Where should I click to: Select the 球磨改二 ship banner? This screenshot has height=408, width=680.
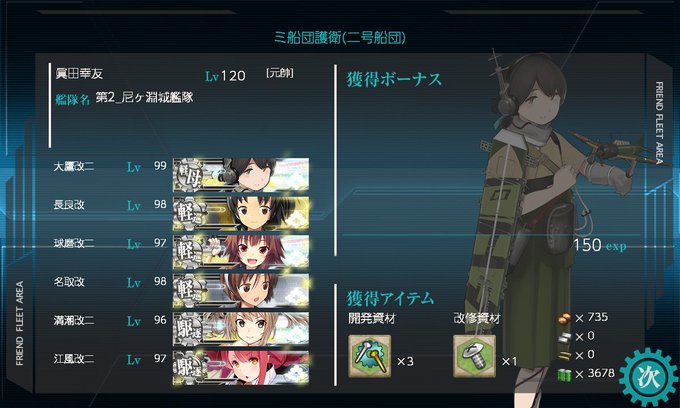[x=241, y=252]
